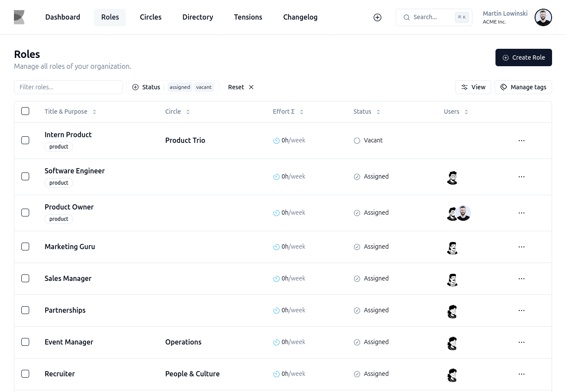Check the select-all checkbox in the table header

click(x=25, y=111)
